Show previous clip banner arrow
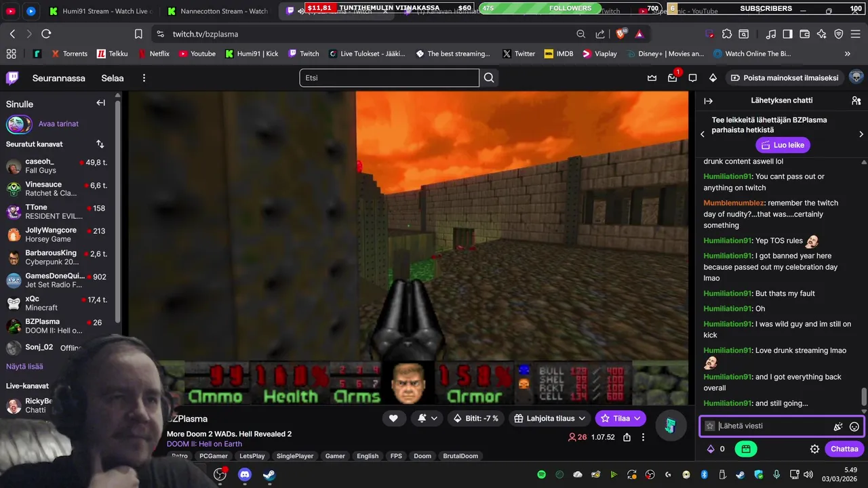 (x=703, y=134)
